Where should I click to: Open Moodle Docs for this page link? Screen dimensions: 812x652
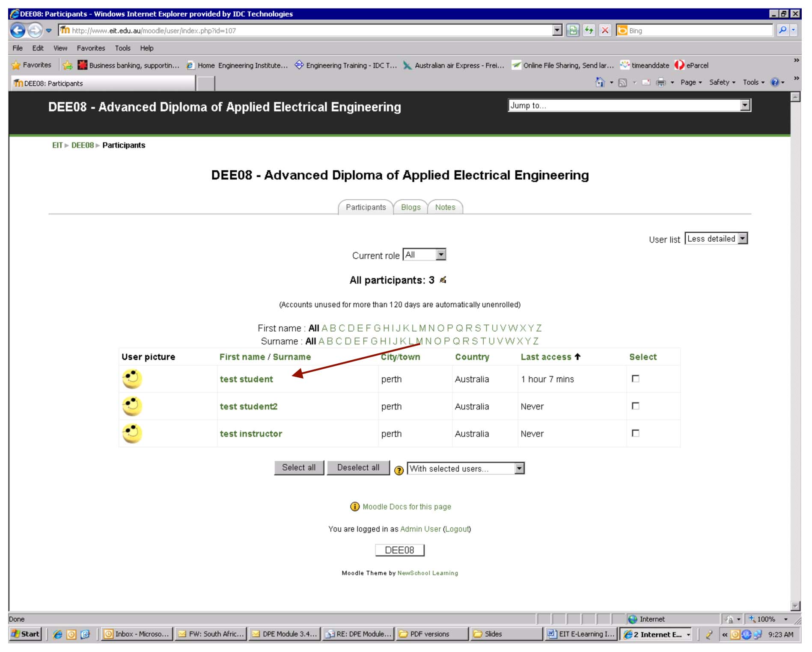coord(407,507)
